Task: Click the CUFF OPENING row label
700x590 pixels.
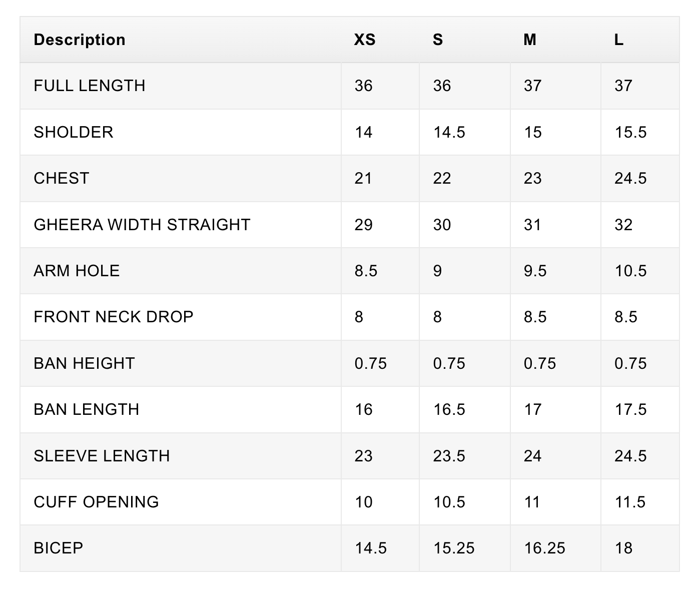Action: [97, 502]
